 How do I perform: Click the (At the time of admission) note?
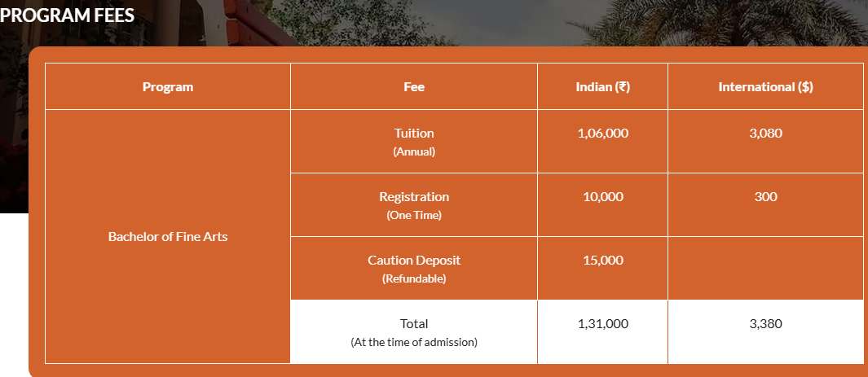coord(414,342)
